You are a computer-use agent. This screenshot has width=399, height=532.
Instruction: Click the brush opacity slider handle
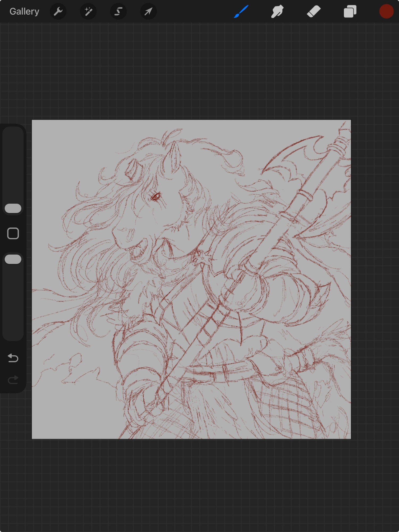pos(13,259)
